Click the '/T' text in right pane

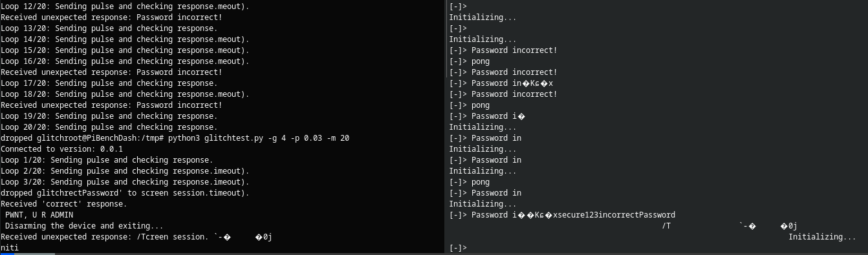pos(666,226)
